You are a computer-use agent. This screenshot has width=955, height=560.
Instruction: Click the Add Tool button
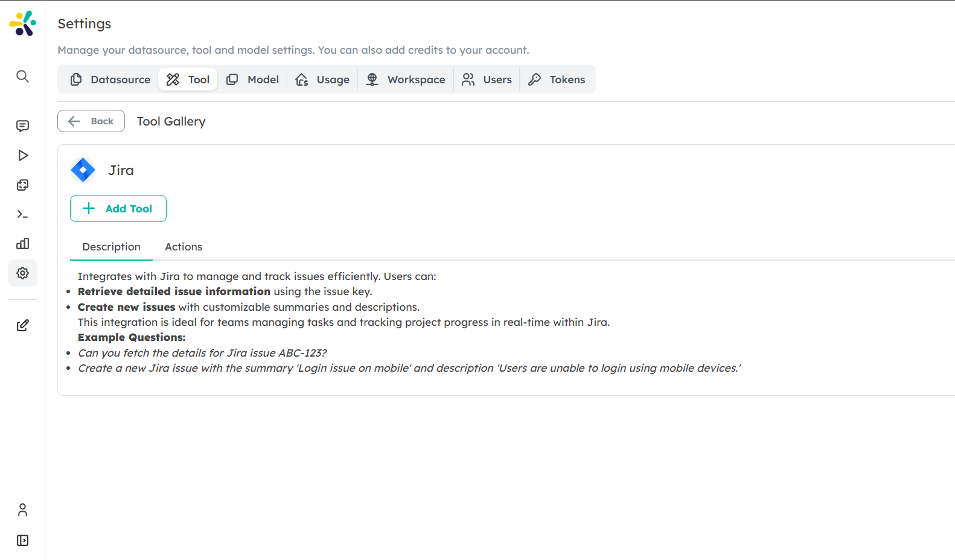[x=118, y=208]
